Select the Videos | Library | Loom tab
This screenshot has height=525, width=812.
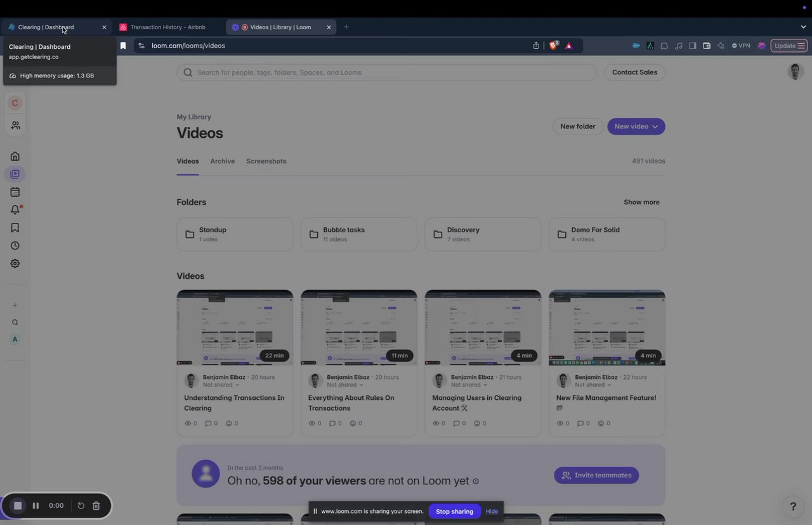(x=281, y=27)
